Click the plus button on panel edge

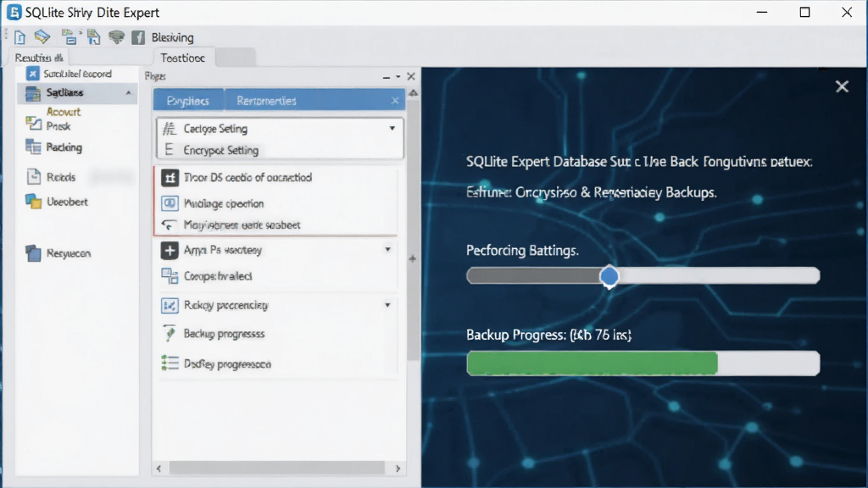point(413,258)
